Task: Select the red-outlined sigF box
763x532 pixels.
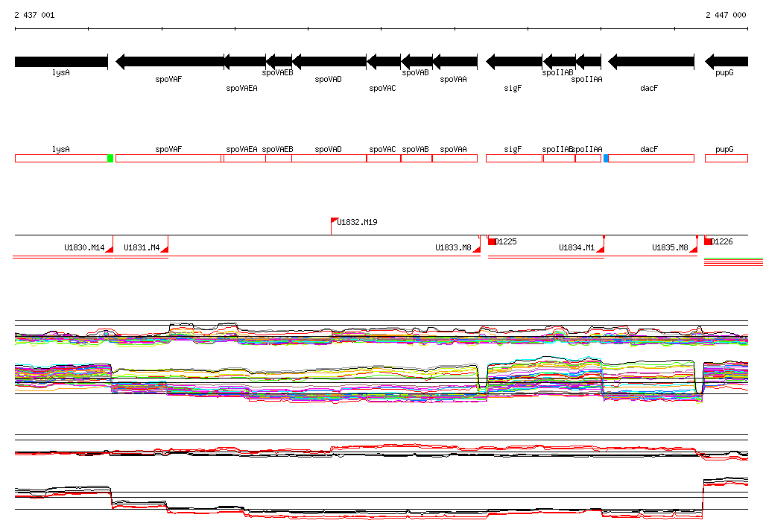Action: (514, 158)
